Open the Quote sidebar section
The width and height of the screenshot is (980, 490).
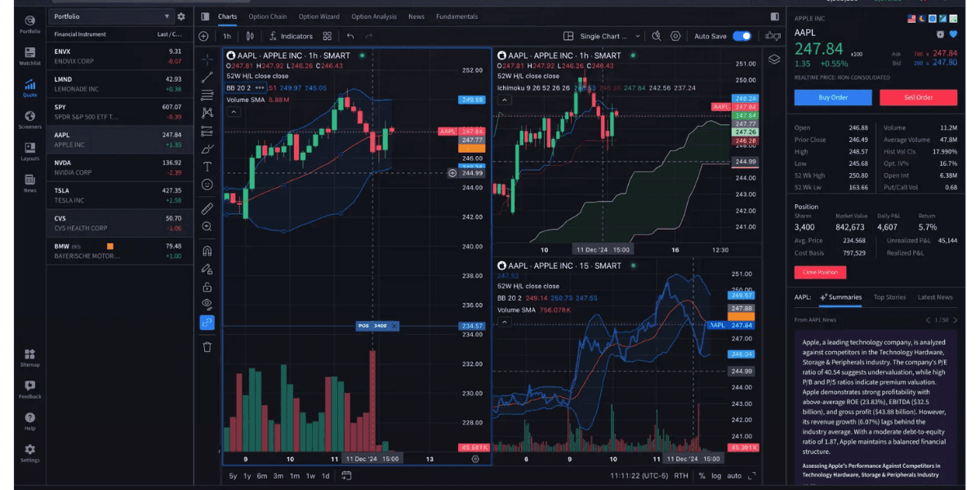pyautogui.click(x=29, y=87)
